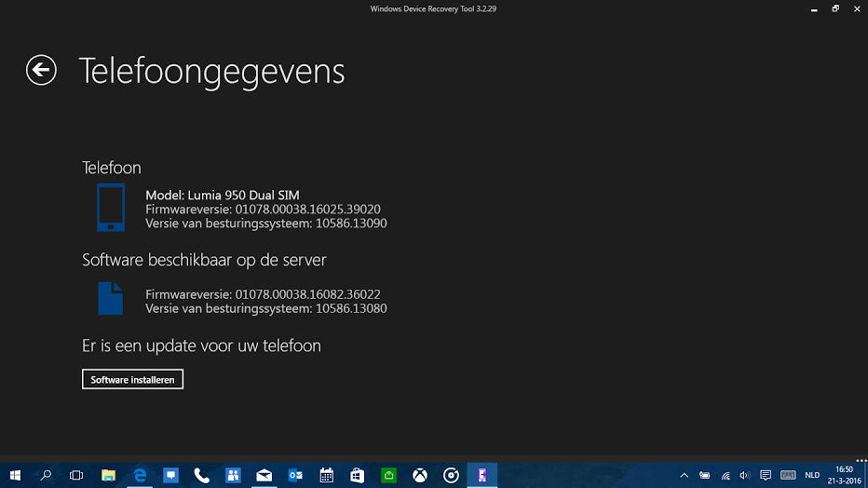Open the Phone app in taskbar

[x=201, y=475]
